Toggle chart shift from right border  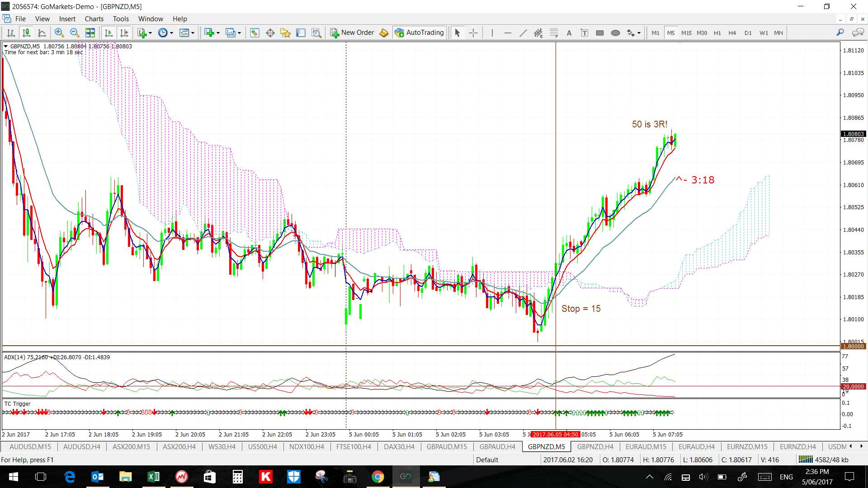(x=124, y=33)
